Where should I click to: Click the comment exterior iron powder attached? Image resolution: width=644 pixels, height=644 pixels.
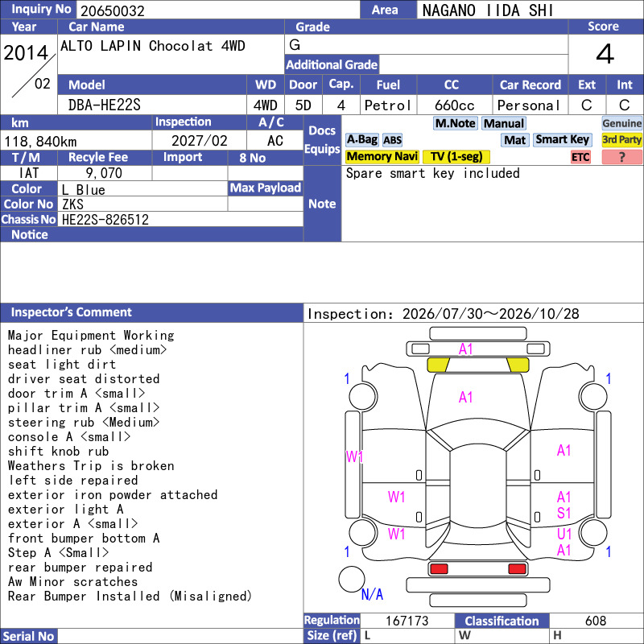pyautogui.click(x=113, y=494)
